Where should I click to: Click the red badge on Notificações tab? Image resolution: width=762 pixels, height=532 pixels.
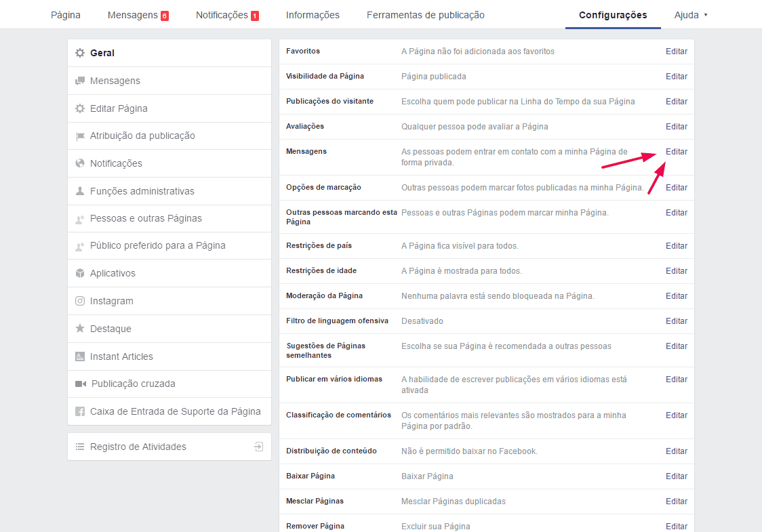click(255, 16)
